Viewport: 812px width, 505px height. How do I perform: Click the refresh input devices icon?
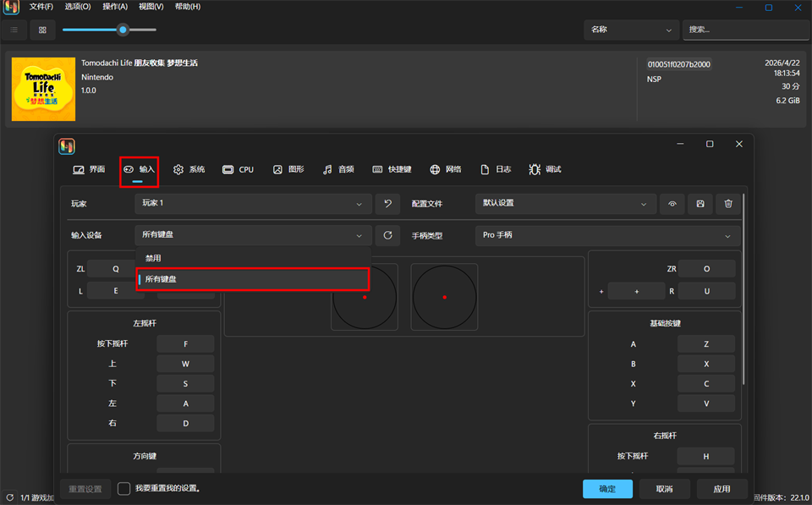[x=387, y=235]
